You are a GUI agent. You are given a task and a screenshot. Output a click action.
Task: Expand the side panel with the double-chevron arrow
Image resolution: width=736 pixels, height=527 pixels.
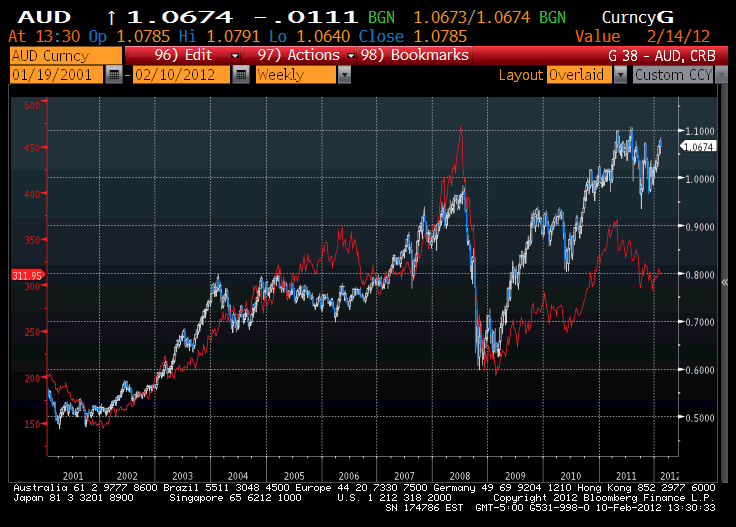[725, 282]
